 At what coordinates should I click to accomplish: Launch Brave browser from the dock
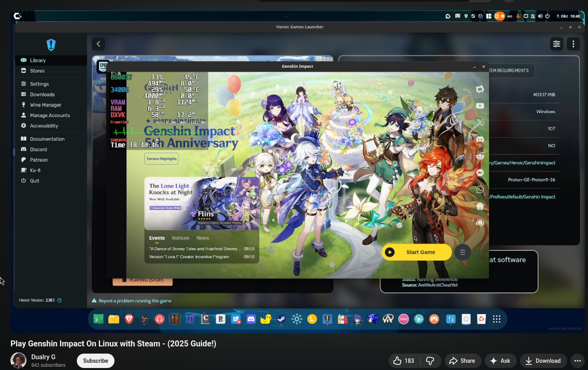(129, 319)
